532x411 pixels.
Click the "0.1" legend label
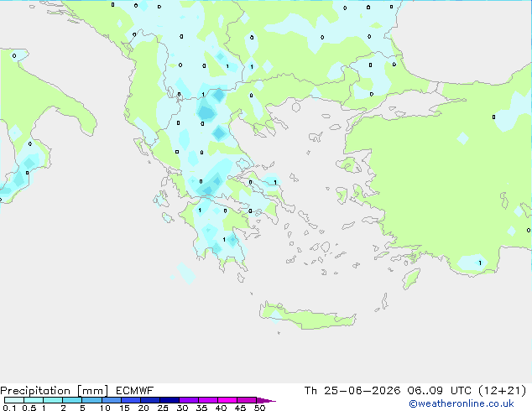(9, 408)
